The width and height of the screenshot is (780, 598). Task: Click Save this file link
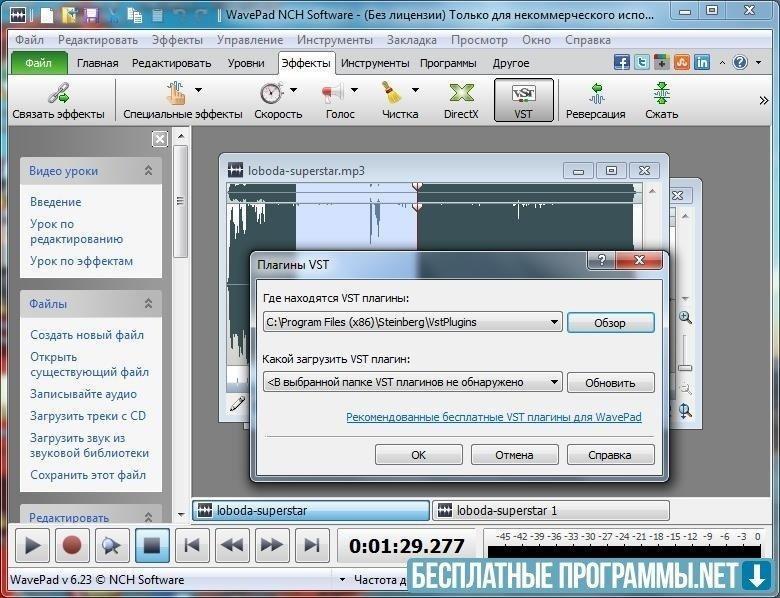[x=88, y=475]
